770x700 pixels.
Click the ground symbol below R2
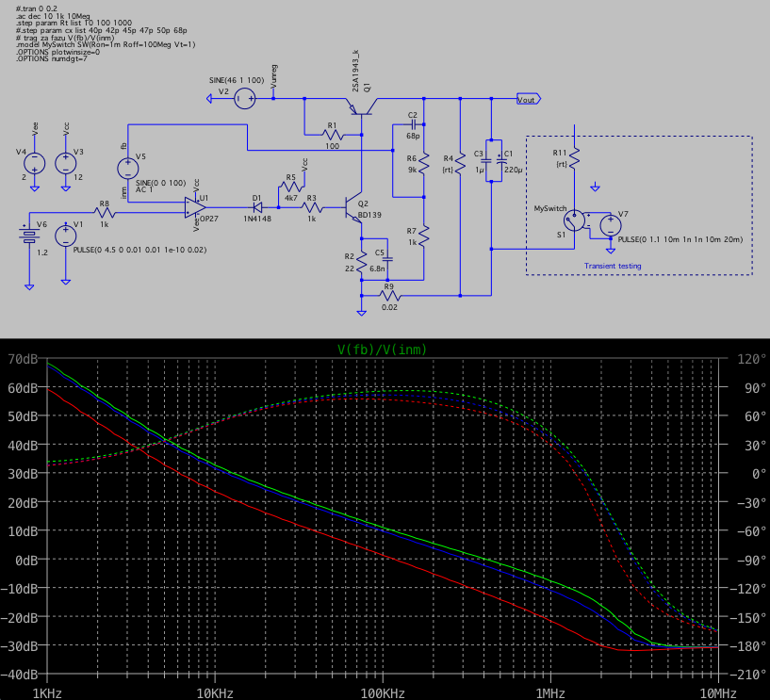tap(361, 312)
